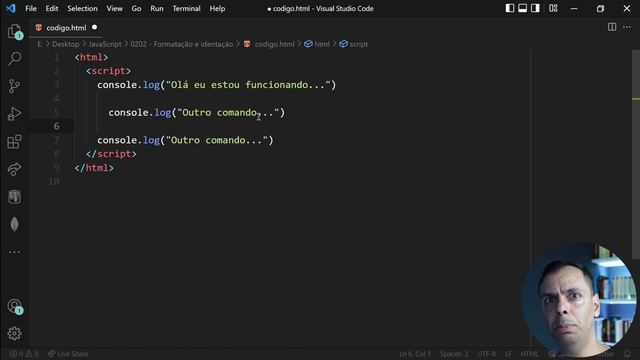Expand the 0202 - Formatação e identação breadcrumb
Screen dimensions: 640x360
[182, 44]
